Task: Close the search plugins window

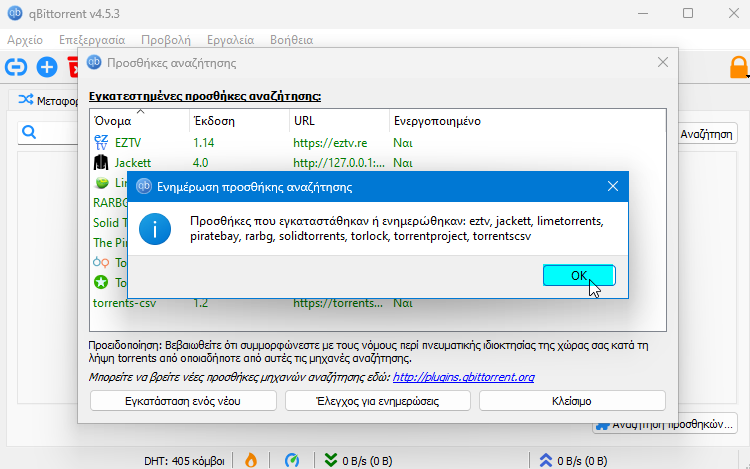Action: tap(662, 62)
